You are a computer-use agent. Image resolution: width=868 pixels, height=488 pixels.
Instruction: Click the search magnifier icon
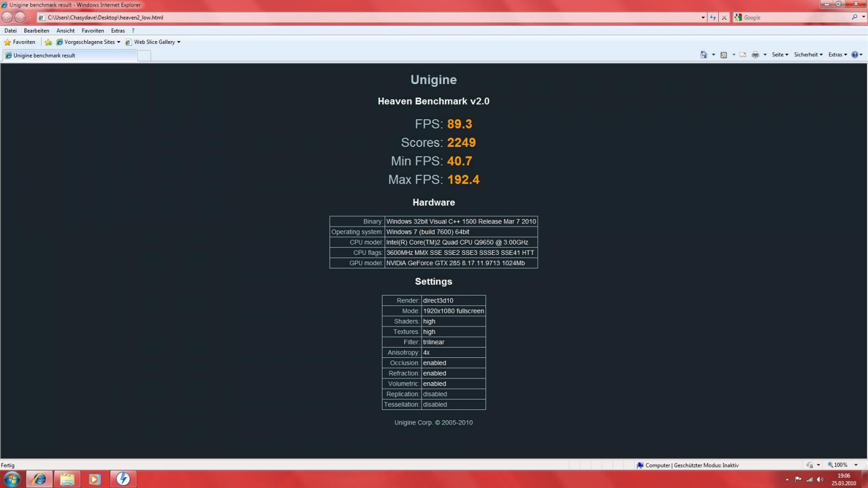854,17
